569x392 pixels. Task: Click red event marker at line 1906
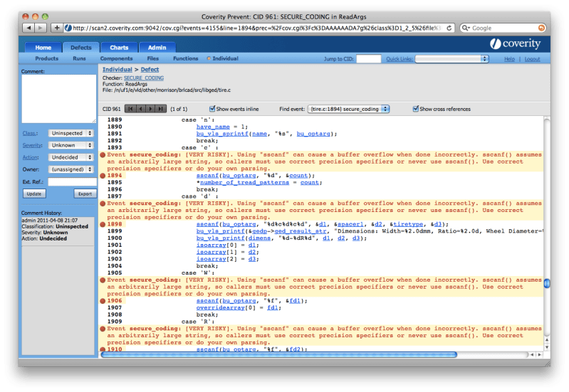click(x=103, y=301)
